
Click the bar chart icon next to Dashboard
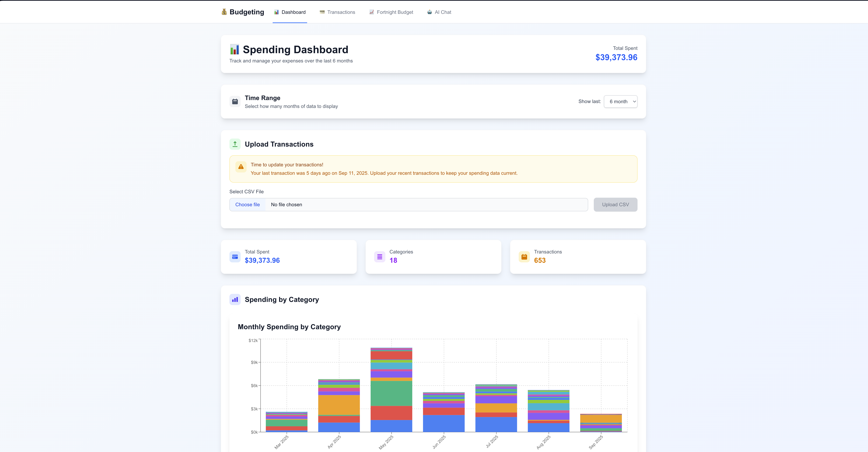point(277,12)
